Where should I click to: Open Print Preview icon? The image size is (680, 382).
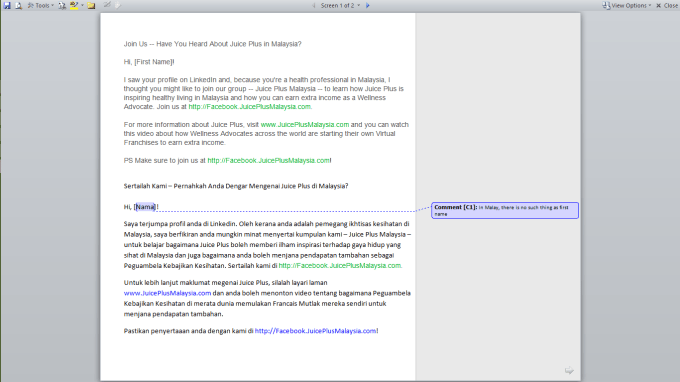19,6
